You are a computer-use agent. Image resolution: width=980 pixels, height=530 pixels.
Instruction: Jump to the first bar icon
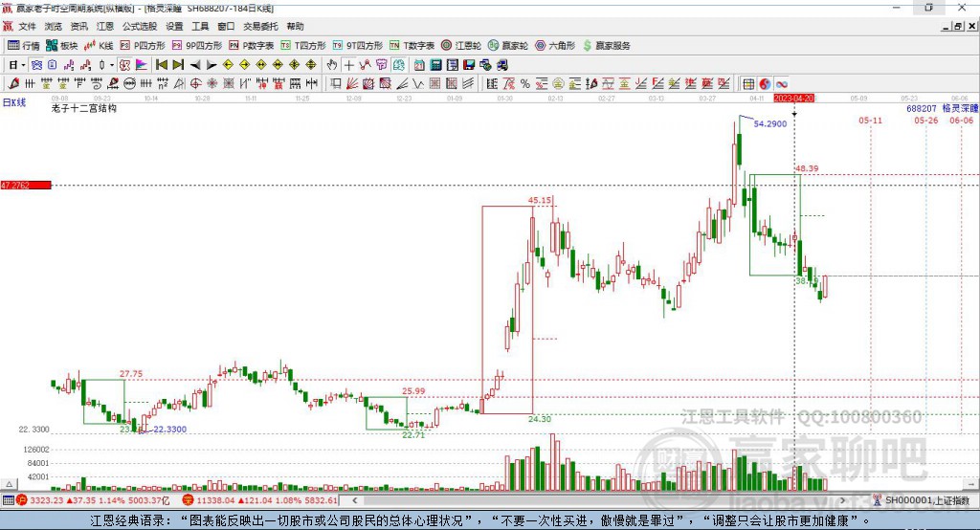pos(161,65)
